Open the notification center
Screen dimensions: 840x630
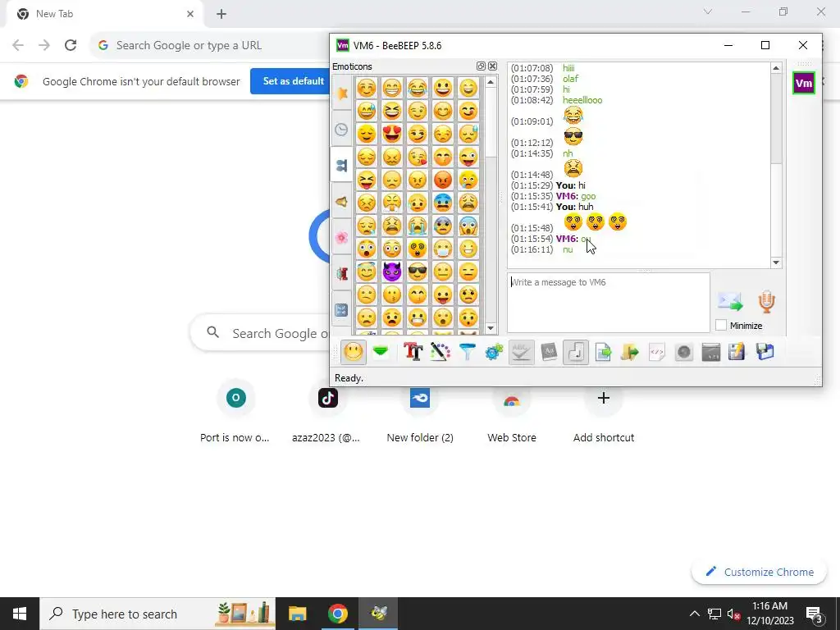click(815, 614)
